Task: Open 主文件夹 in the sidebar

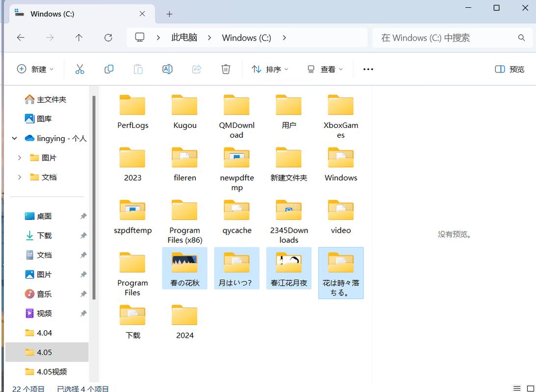Action: click(x=47, y=99)
